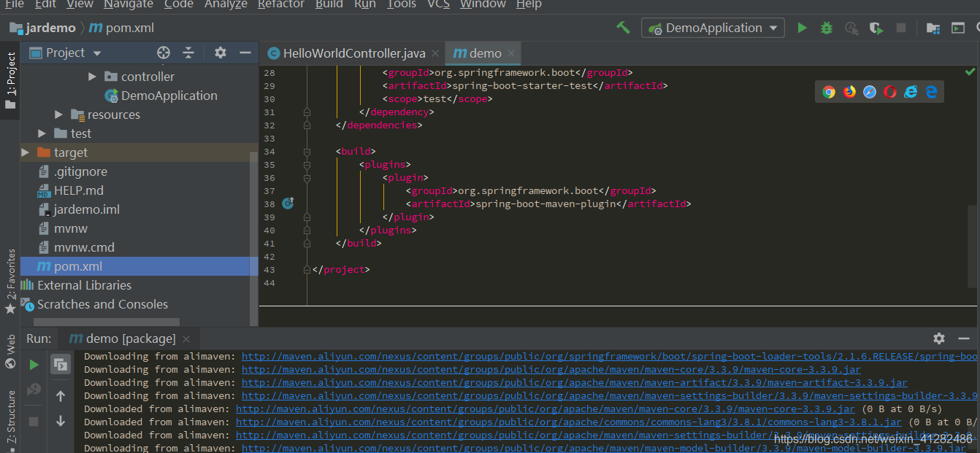Open Run panel settings gear
The height and width of the screenshot is (453, 980).
click(939, 338)
